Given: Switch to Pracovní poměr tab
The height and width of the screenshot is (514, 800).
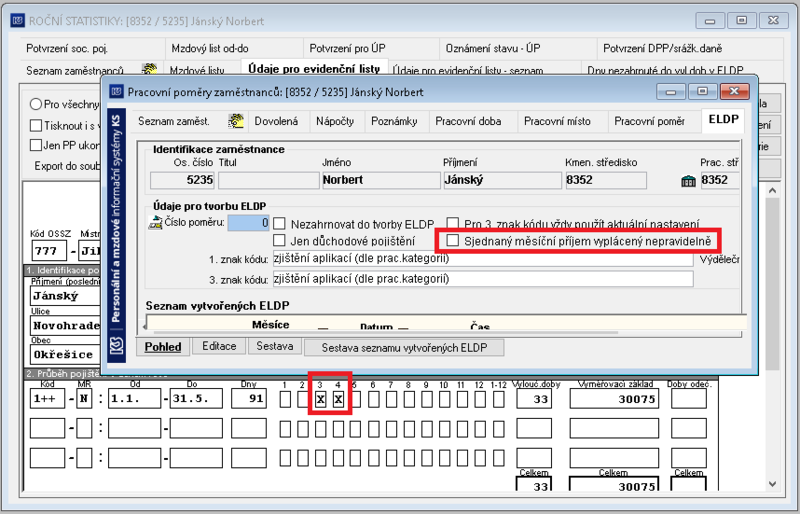Looking at the screenshot, I should 649,121.
